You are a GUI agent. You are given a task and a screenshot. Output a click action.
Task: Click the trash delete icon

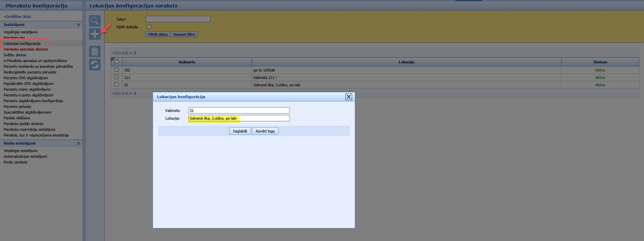94,51
